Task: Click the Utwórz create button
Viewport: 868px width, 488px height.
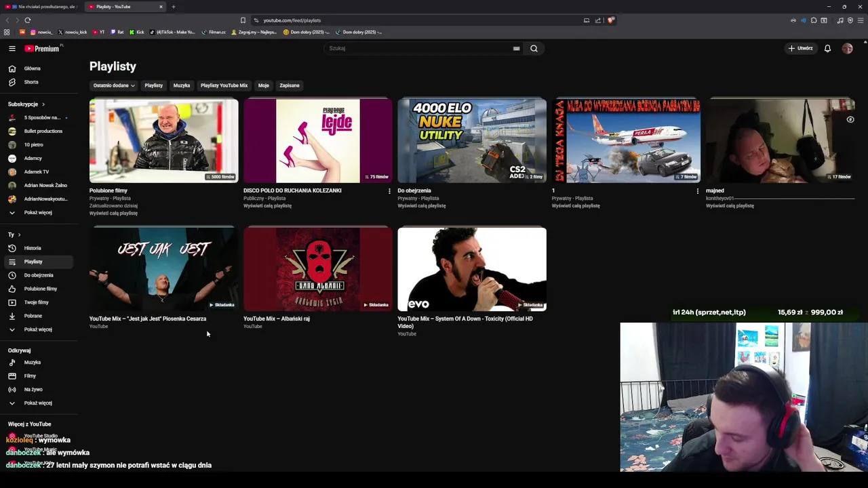Action: [800, 48]
